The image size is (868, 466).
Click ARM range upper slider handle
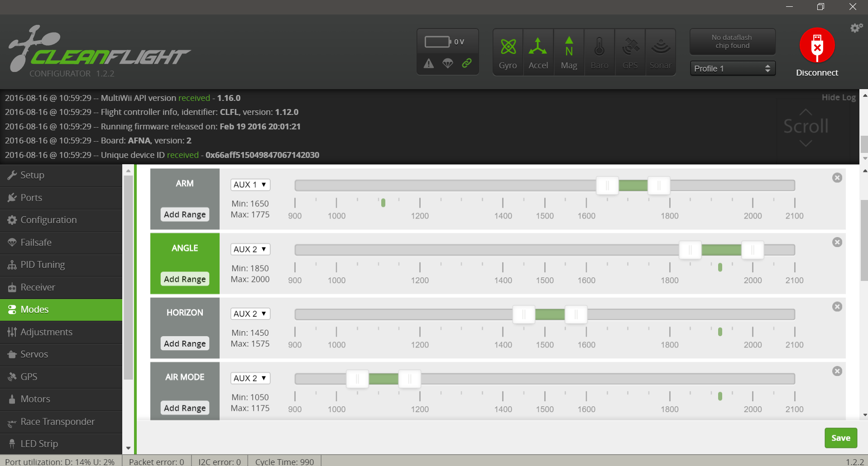(x=659, y=185)
